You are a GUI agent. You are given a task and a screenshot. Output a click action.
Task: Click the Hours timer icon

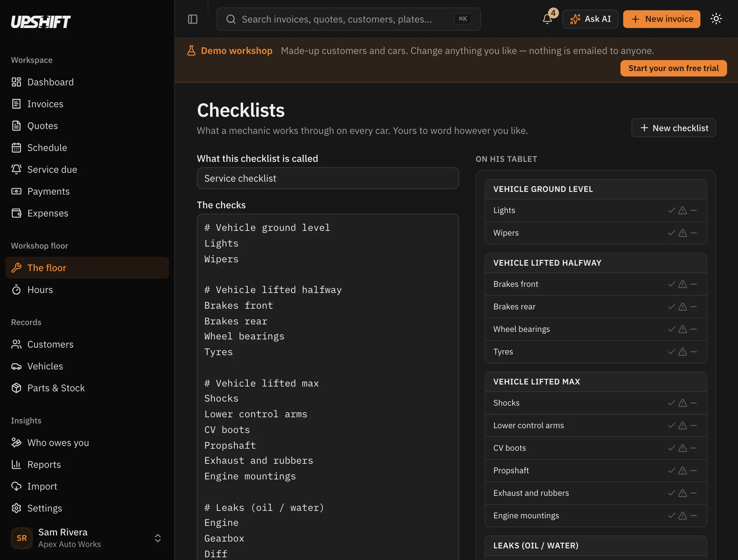(x=16, y=290)
